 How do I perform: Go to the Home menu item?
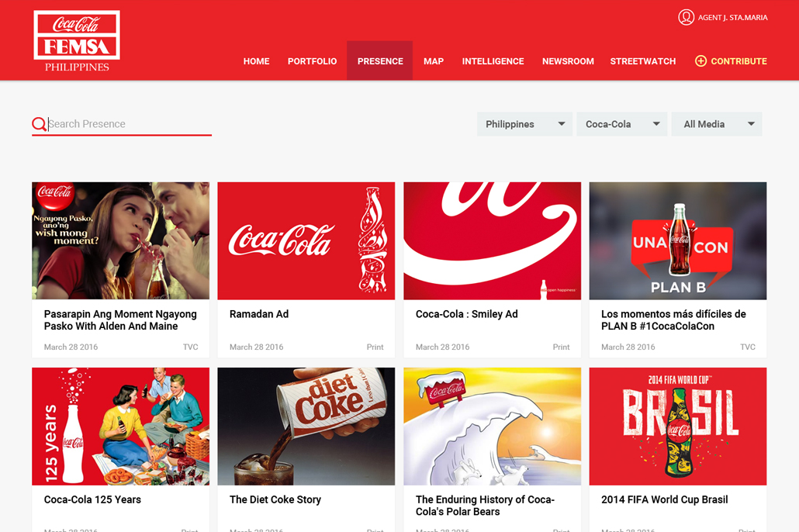(256, 61)
